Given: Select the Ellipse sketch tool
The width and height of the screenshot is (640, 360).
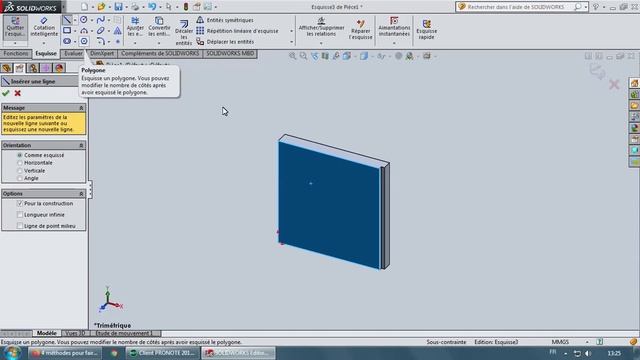Looking at the screenshot, I should click(100, 31).
